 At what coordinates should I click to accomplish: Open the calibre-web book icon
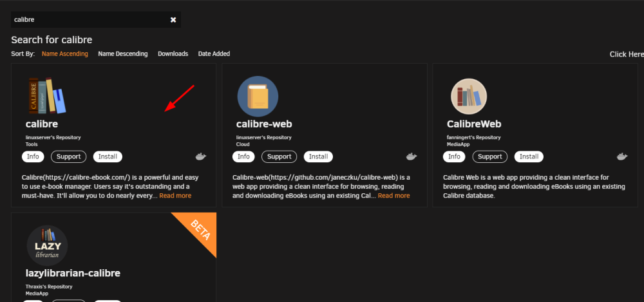(258, 96)
